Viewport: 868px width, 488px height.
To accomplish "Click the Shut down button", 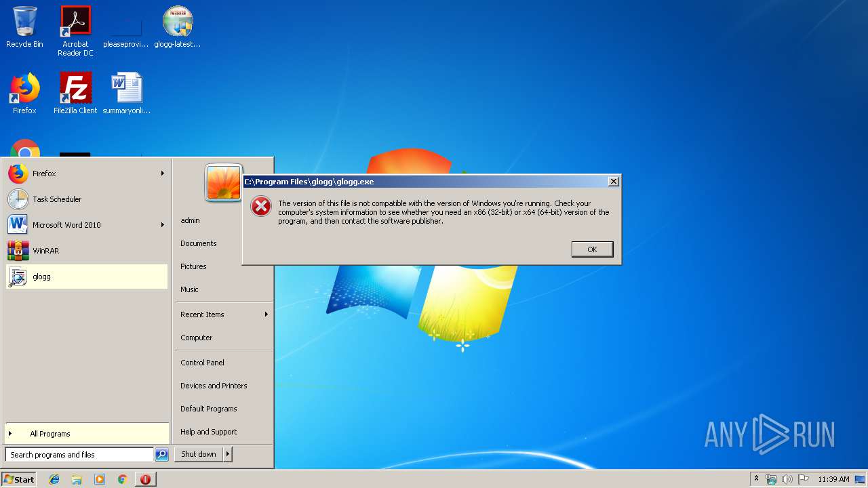I will (x=199, y=454).
